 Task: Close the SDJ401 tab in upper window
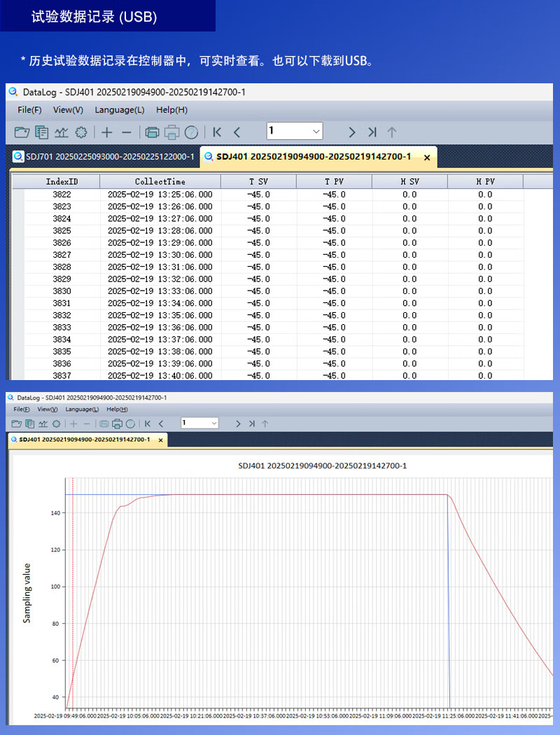pos(427,157)
